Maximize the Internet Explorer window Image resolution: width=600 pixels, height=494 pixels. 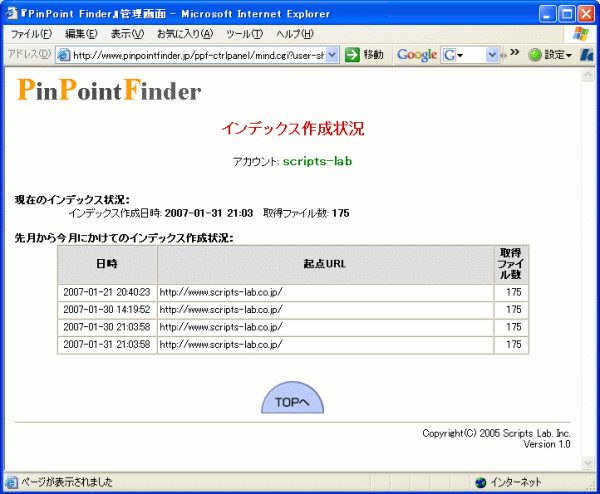[x=567, y=14]
